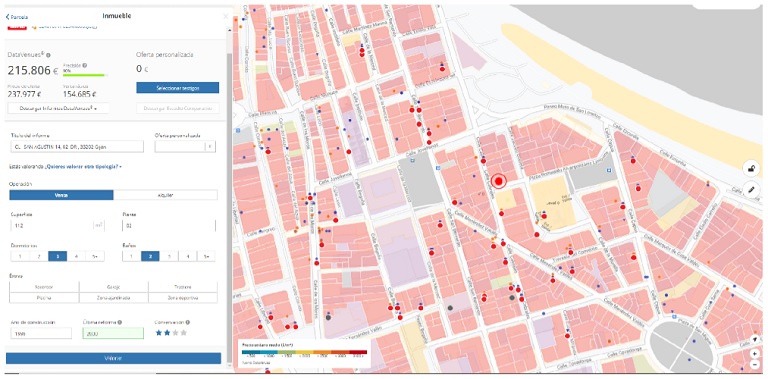Click the 215.806 € valuation figure
Viewport: 768px width, 379px height.
click(33, 71)
